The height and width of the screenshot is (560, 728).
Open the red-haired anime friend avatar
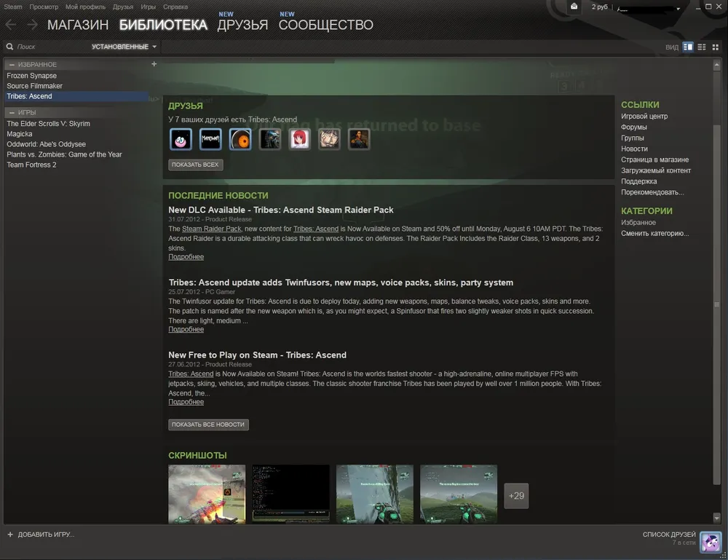point(300,139)
